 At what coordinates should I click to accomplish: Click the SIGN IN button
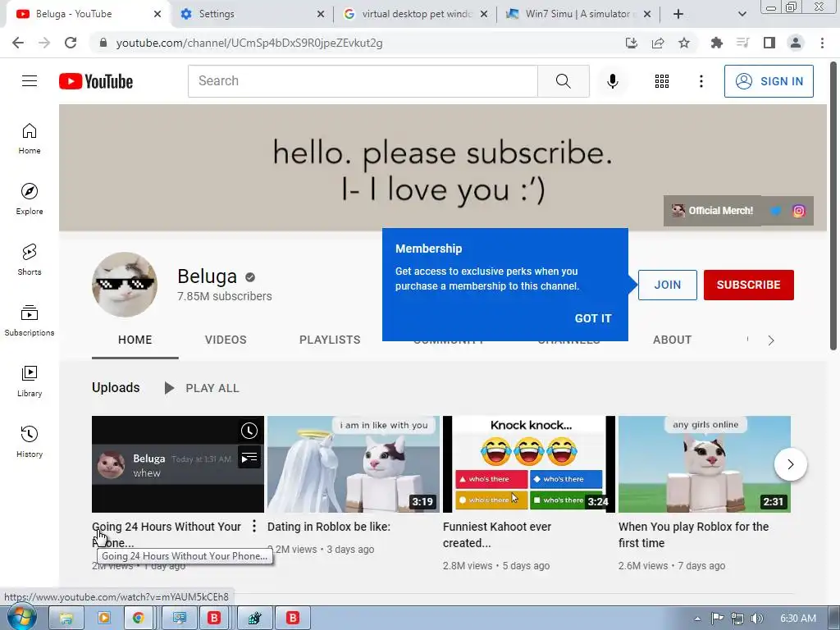pyautogui.click(x=769, y=81)
